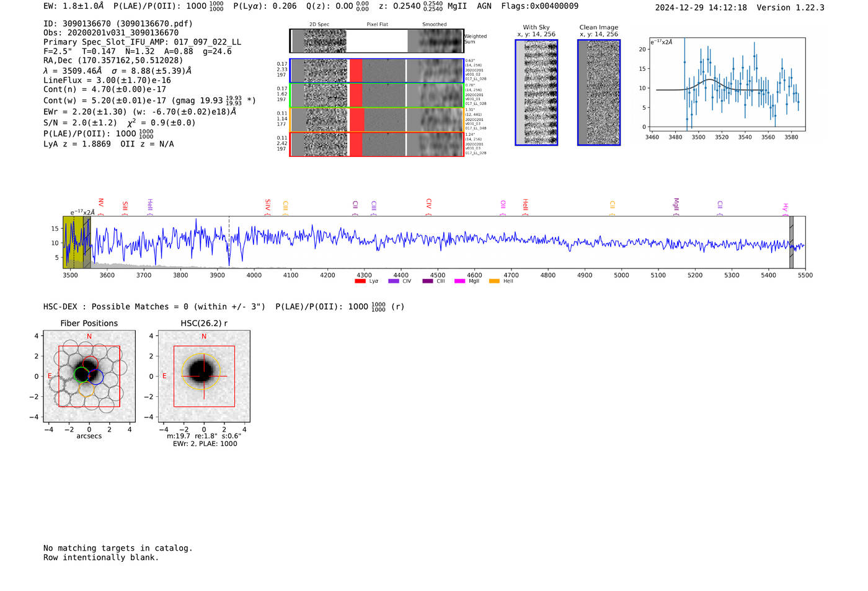Click the 'arcsecs' axis label

[89, 436]
